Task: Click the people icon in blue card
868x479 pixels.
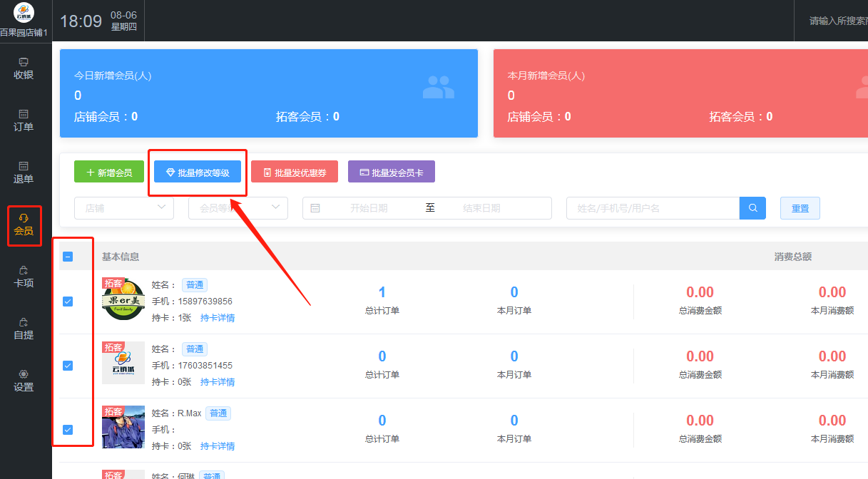Action: coord(438,87)
